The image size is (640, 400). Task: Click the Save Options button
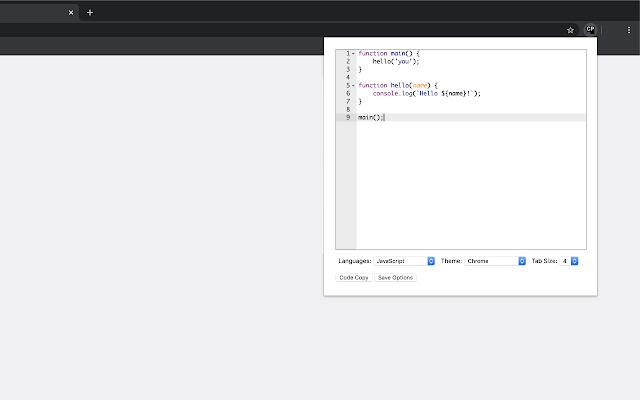395,278
